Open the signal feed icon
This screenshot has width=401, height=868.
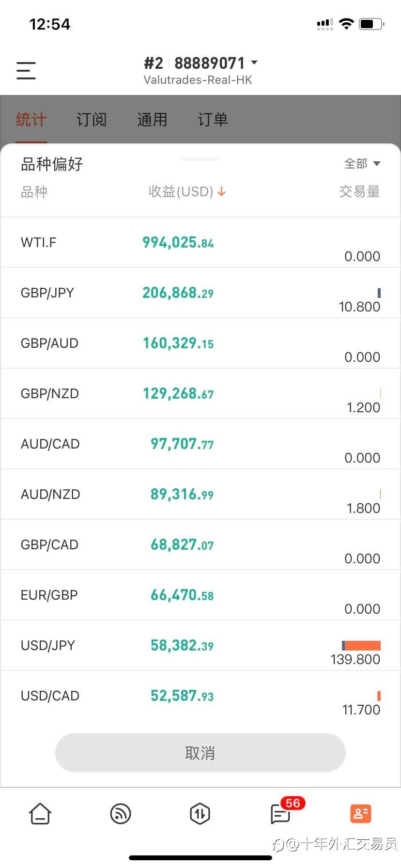121,814
